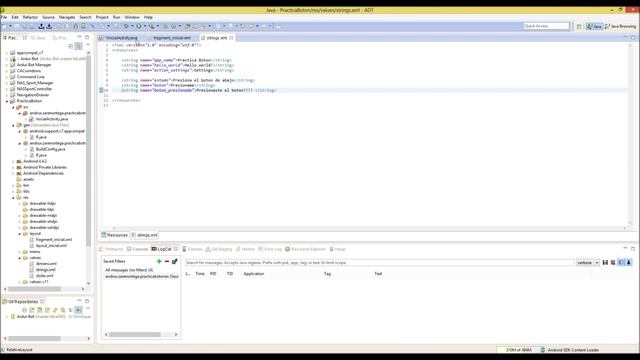Add a new LogCat filter with green plus

[x=159, y=261]
